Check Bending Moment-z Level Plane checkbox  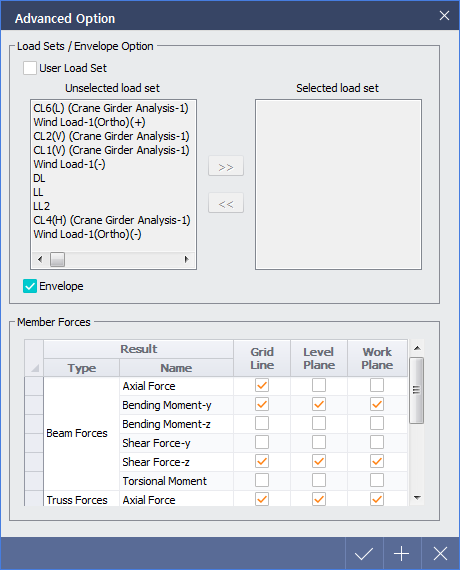(x=319, y=423)
